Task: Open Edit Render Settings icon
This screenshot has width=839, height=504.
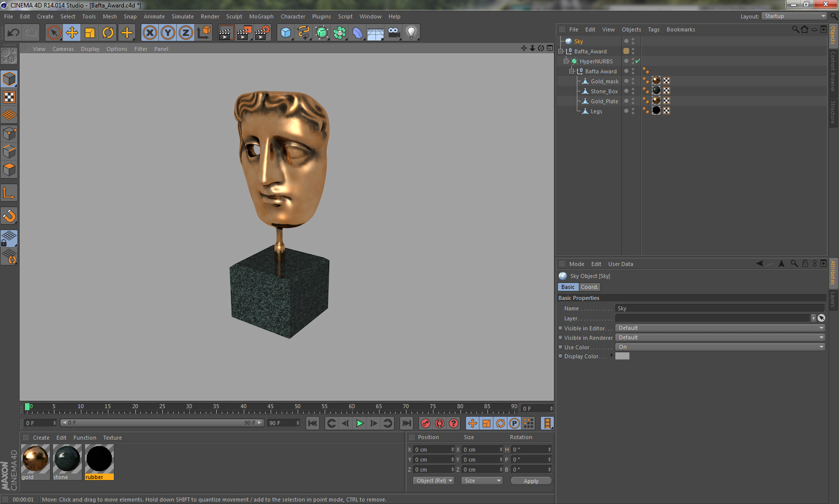Action: [263, 33]
